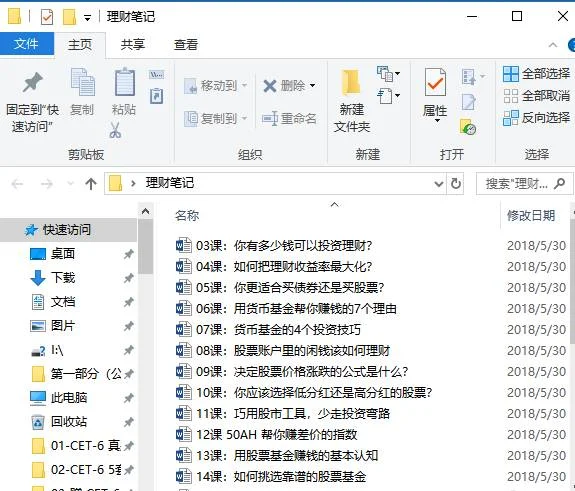Image resolution: width=575 pixels, height=491 pixels.
Task: Click the navigation pane scrollbar thumb
Action: click(x=146, y=246)
